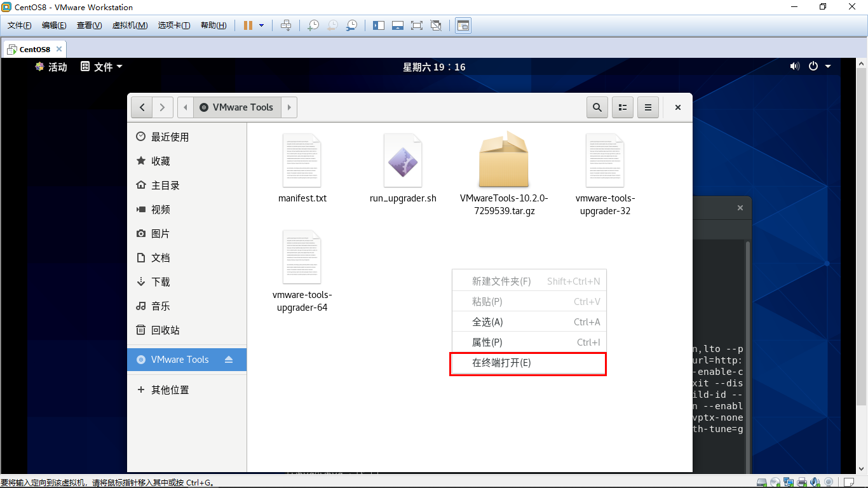Close the file manager window
Viewport: 868px width, 488px height.
(x=678, y=107)
